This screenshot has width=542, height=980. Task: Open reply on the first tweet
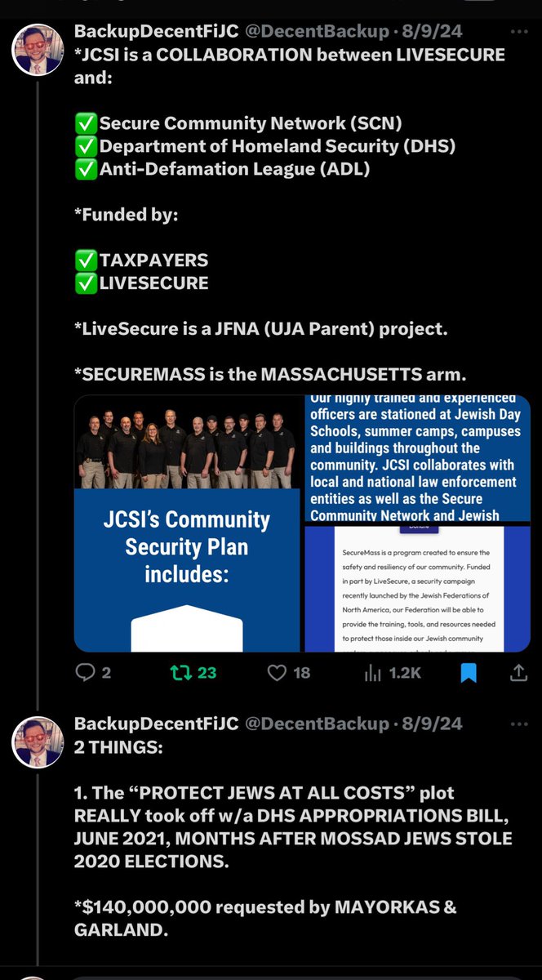tap(92, 672)
